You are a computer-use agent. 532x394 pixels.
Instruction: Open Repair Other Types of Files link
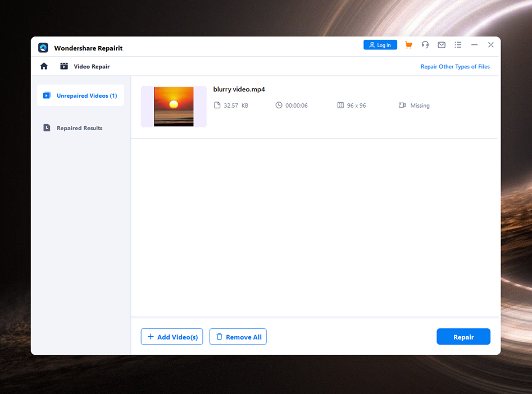[x=455, y=66]
